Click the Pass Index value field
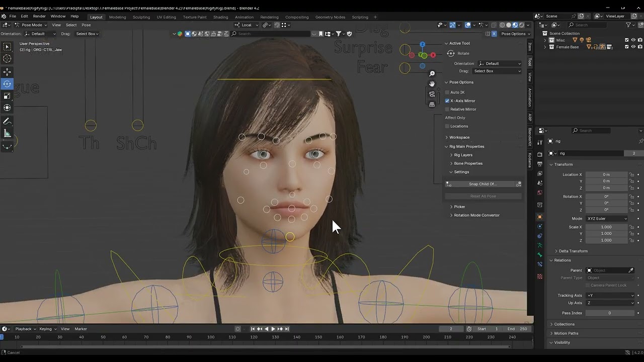 [x=610, y=313]
